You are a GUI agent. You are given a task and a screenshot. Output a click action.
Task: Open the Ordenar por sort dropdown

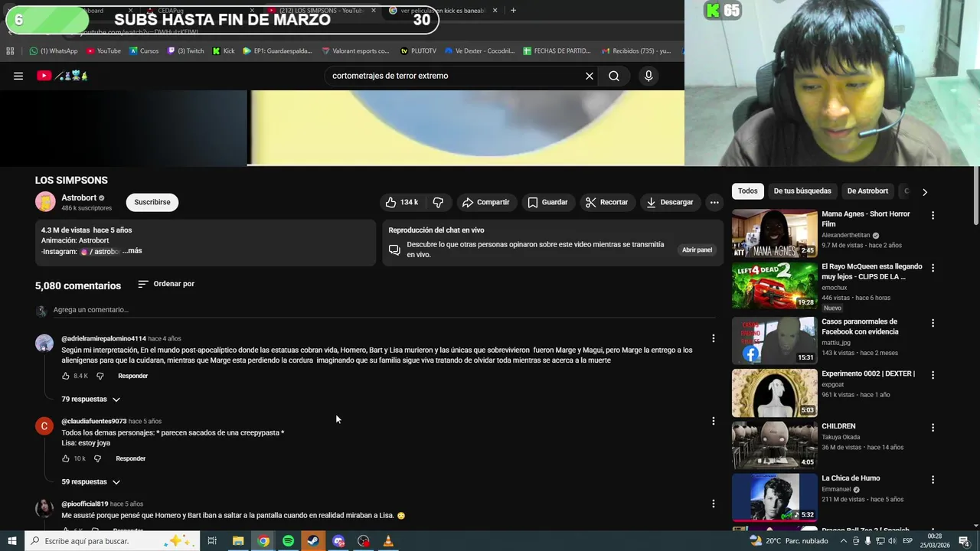166,284
